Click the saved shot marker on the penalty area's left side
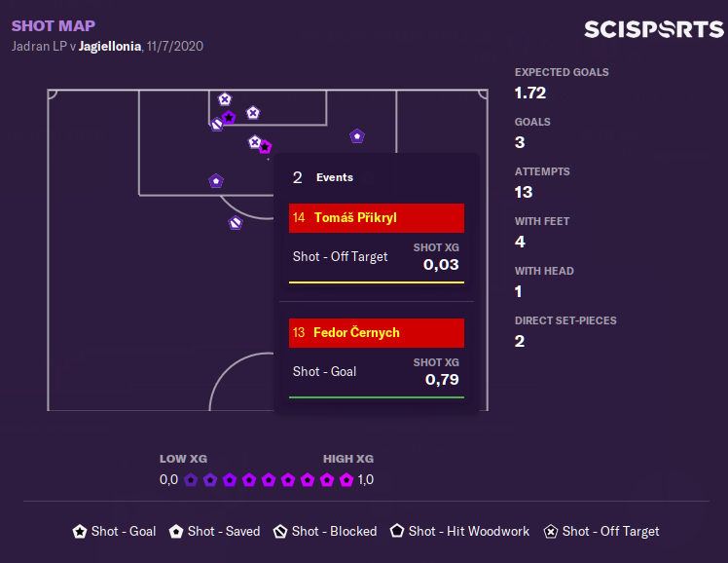The height and width of the screenshot is (563, 728). (216, 180)
